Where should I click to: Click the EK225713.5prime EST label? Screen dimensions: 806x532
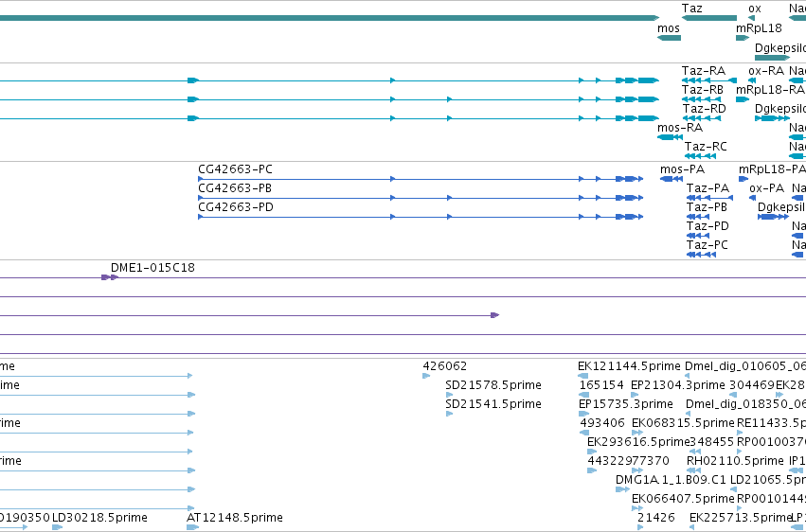click(740, 518)
